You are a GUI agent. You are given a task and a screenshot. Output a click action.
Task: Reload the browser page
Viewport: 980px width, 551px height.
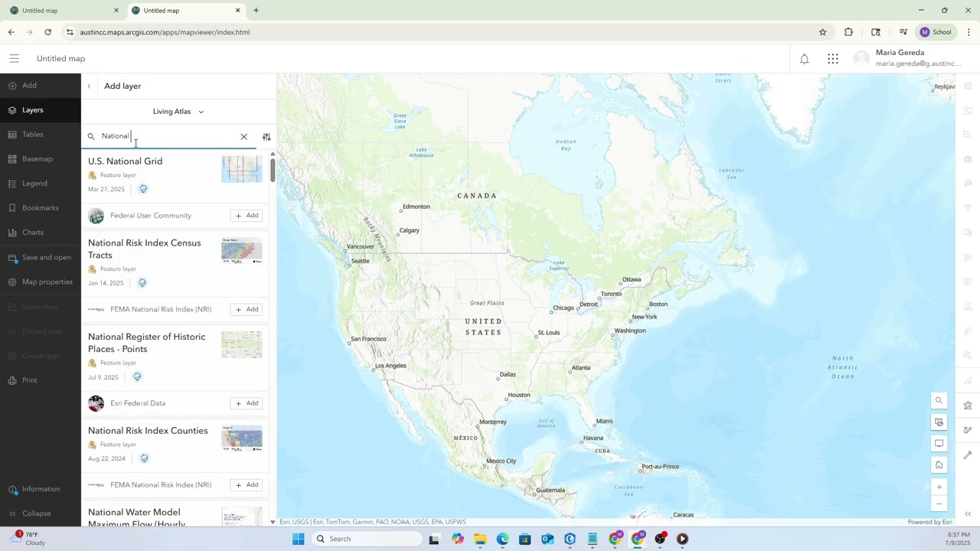[x=47, y=32]
